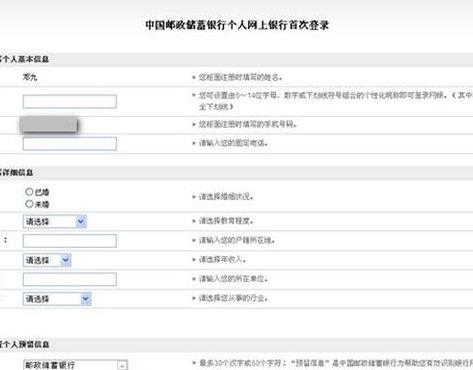Click hint 请选择年收入
Image resolution: width=473 pixels, height=370 pixels.
(222, 259)
